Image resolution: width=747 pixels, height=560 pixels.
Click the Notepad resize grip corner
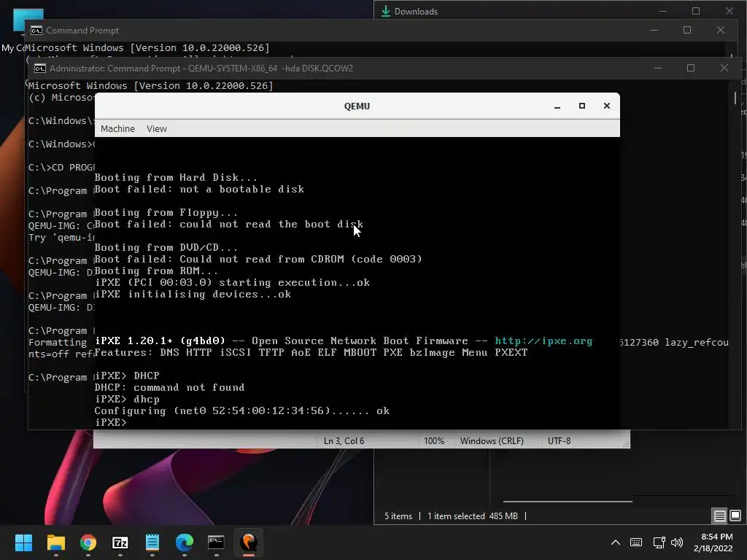tap(627, 444)
